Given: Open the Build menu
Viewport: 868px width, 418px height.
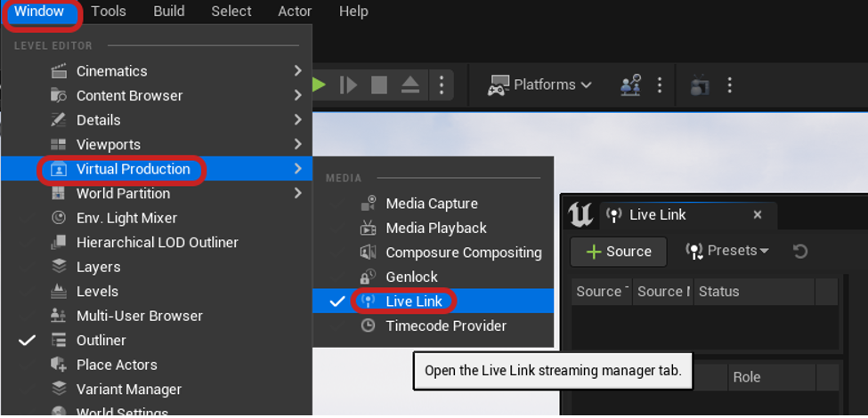Looking at the screenshot, I should [x=168, y=12].
